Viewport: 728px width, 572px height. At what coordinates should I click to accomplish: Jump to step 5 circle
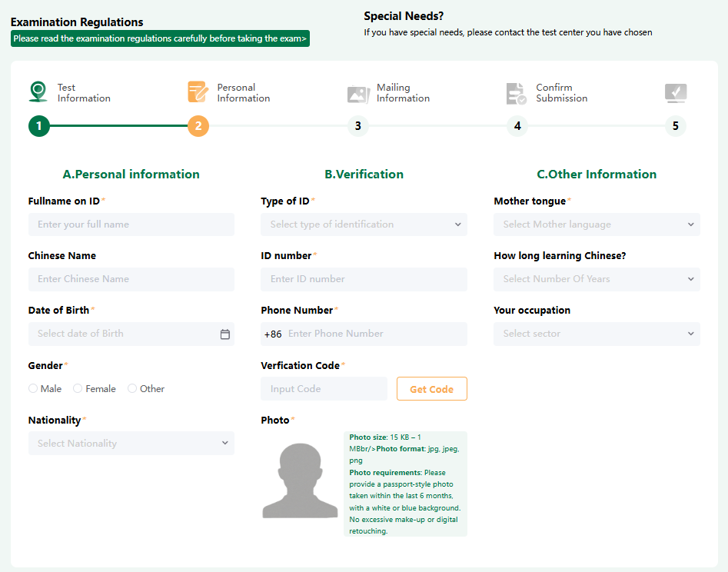(676, 126)
